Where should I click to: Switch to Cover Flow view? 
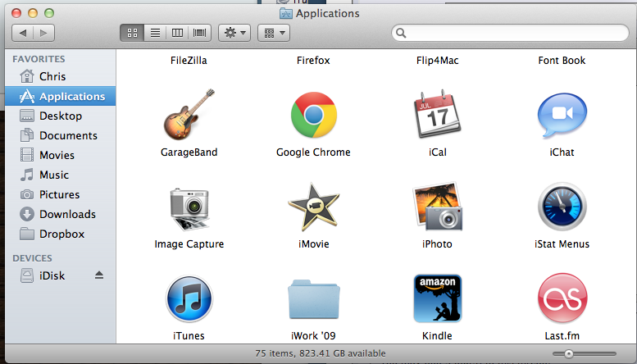(199, 33)
